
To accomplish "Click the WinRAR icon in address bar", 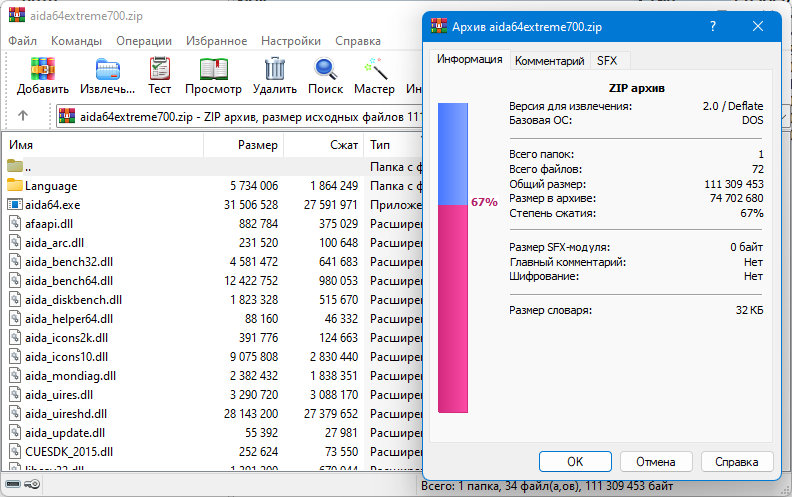I will 67,116.
